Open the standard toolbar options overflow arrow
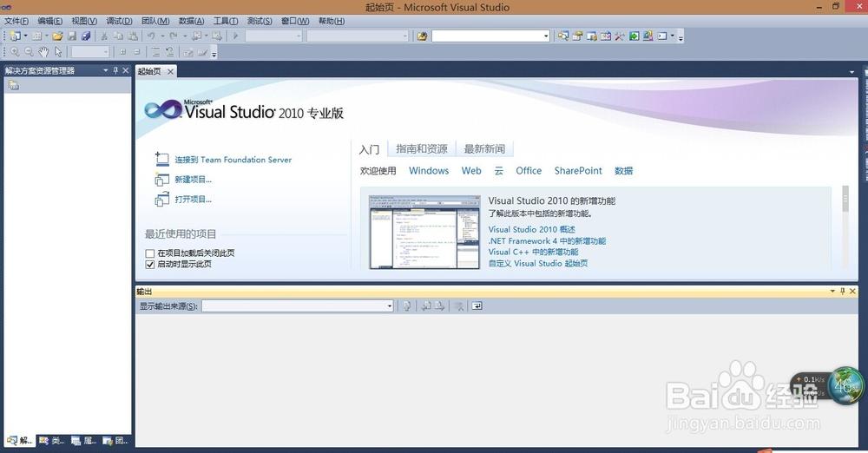 [x=681, y=36]
